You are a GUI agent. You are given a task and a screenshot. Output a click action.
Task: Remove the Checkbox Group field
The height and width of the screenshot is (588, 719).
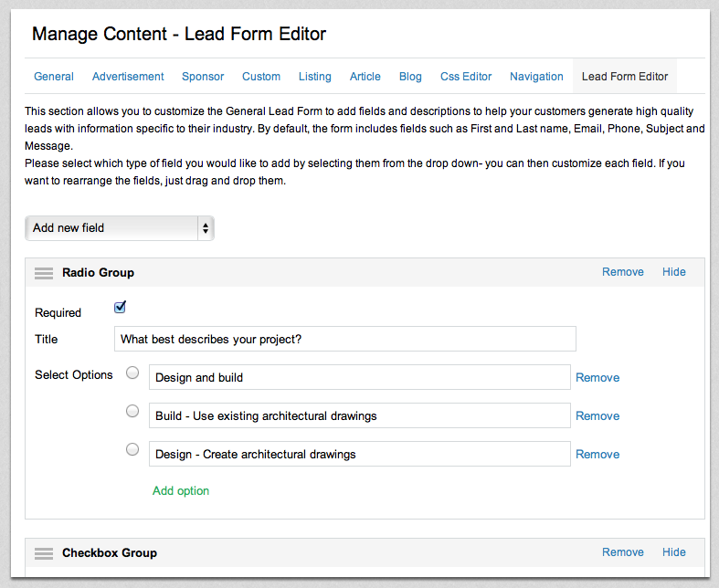tap(622, 552)
